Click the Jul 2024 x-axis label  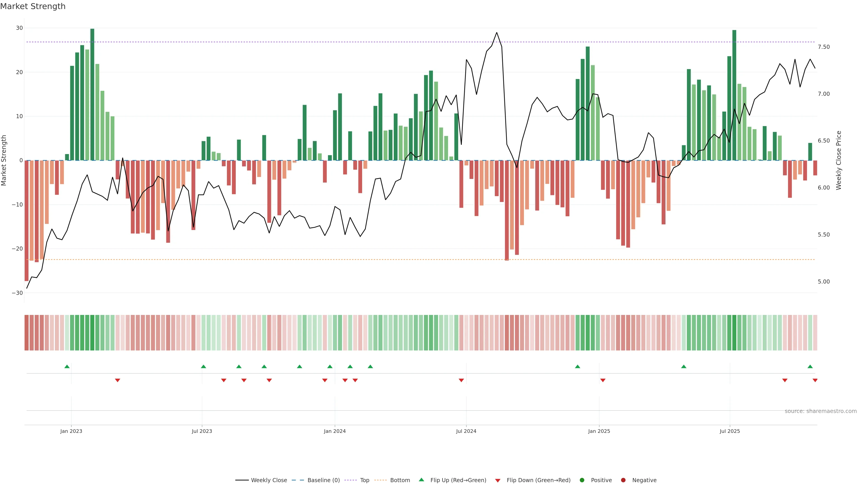point(466,431)
